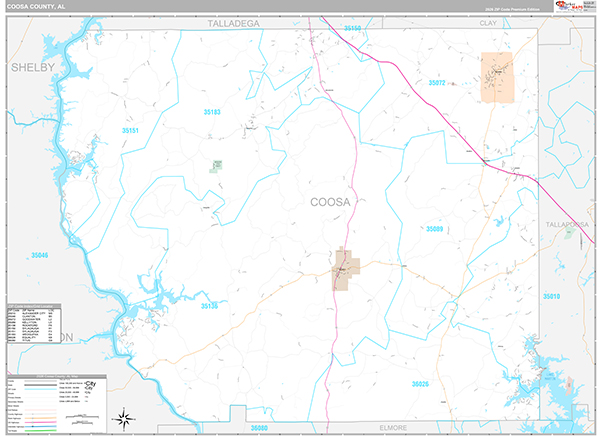Image resolution: width=600 pixels, height=436 pixels.
Task: Select ZIP code 35072 label
Action: click(x=436, y=83)
